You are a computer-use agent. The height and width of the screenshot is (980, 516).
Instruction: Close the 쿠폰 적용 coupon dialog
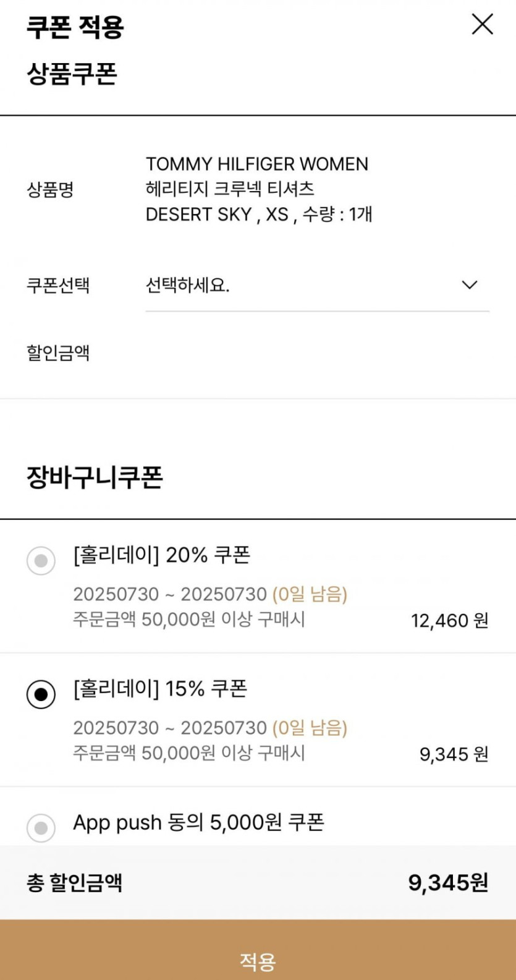coord(482,25)
